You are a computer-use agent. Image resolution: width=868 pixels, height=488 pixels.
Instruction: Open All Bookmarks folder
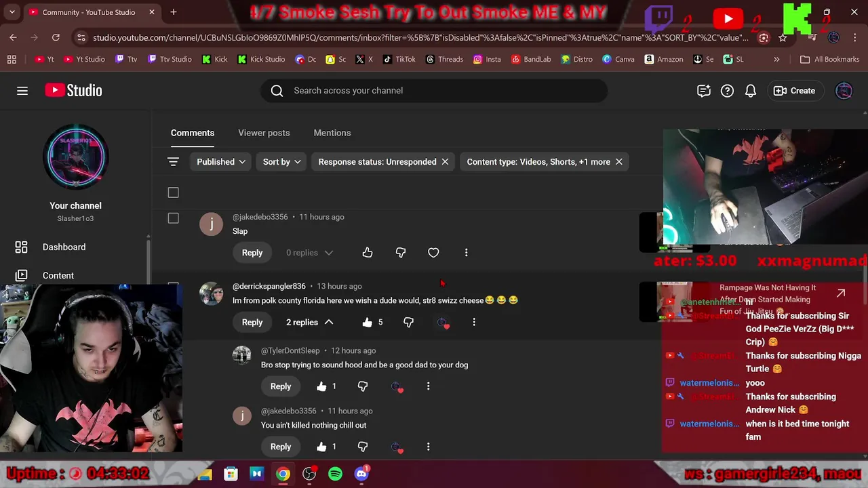(x=829, y=60)
